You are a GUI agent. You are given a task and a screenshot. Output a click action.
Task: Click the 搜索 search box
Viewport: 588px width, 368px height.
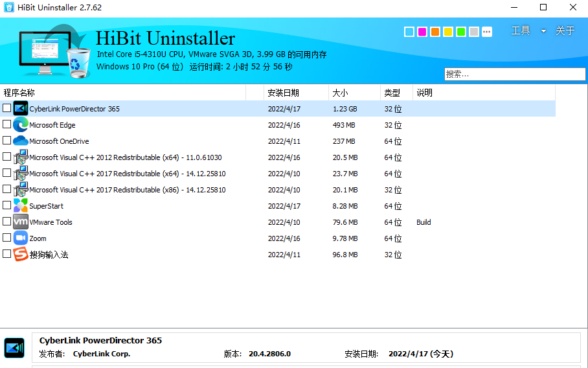[515, 75]
